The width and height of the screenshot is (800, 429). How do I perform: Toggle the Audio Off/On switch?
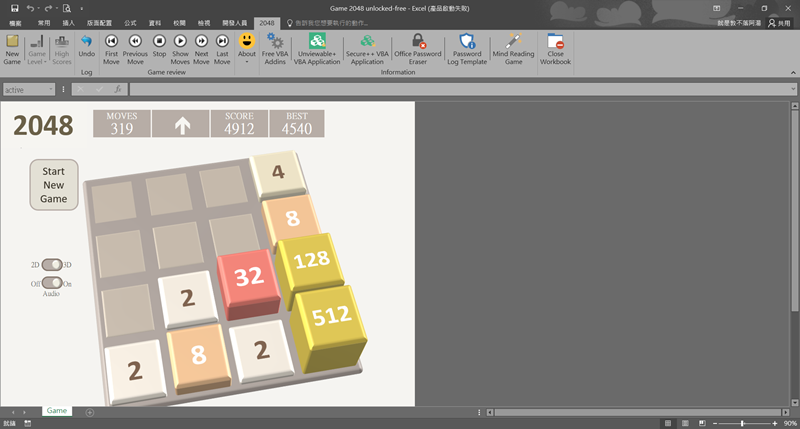[x=50, y=283]
